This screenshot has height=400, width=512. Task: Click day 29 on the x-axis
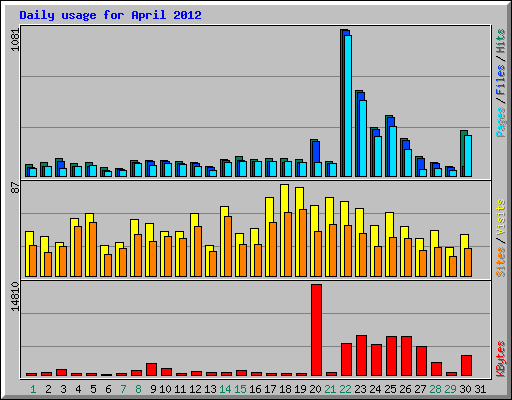[x=450, y=389]
